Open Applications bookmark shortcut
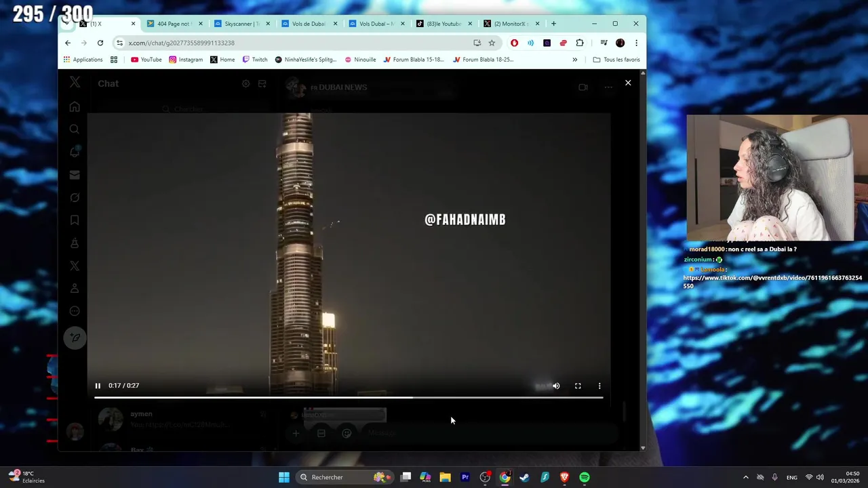 (x=83, y=60)
